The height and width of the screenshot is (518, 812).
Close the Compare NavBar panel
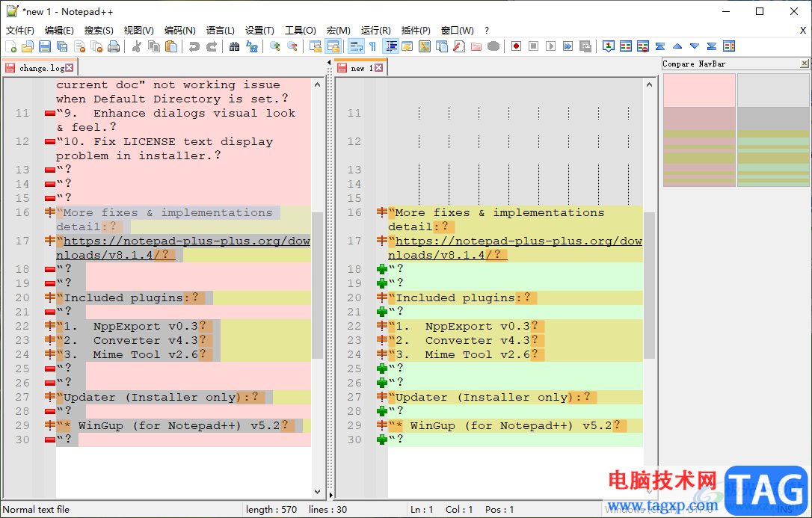(x=805, y=64)
